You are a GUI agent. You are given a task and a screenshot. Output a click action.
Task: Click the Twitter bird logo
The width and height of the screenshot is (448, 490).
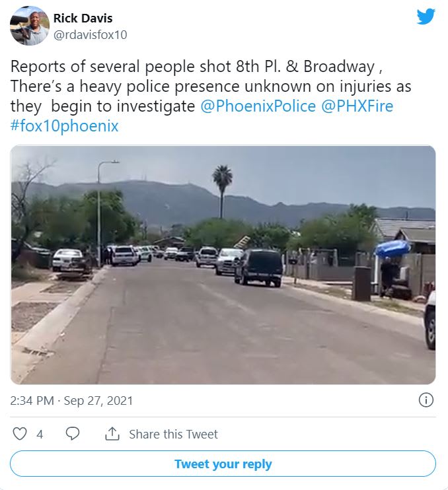tap(426, 17)
